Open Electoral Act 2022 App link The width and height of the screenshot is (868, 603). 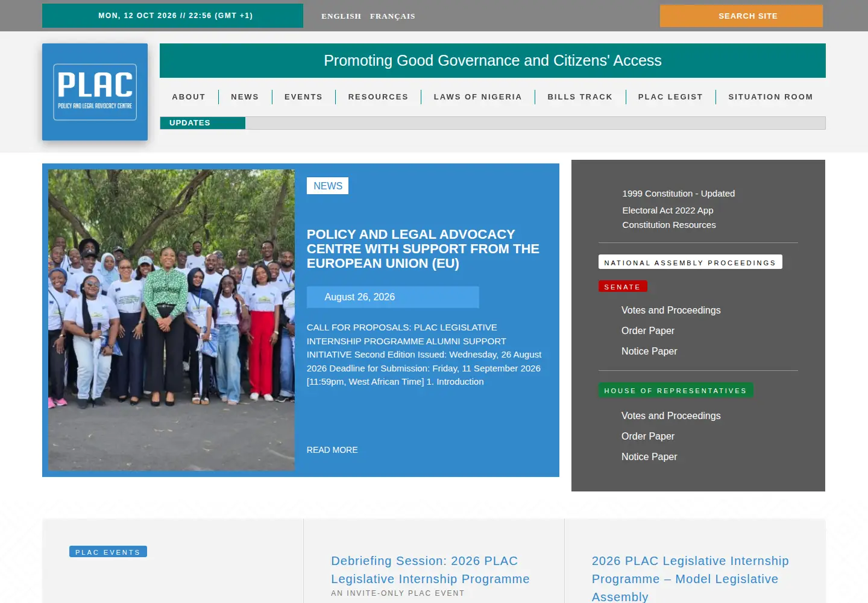point(667,210)
